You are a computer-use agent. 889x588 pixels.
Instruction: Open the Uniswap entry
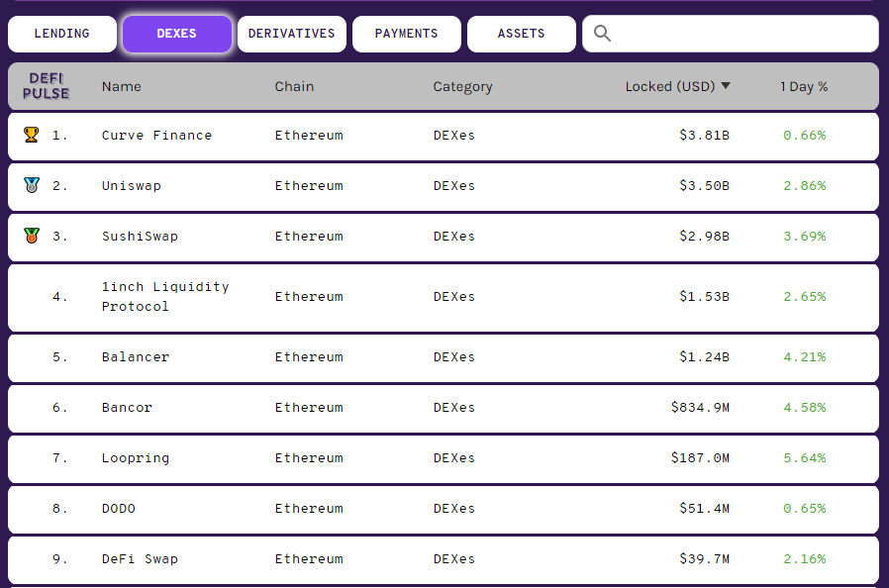pos(132,186)
